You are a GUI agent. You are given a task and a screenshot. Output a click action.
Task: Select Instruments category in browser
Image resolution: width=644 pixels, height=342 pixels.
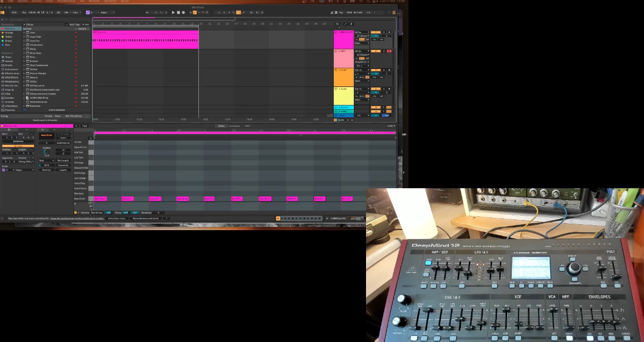point(11,69)
